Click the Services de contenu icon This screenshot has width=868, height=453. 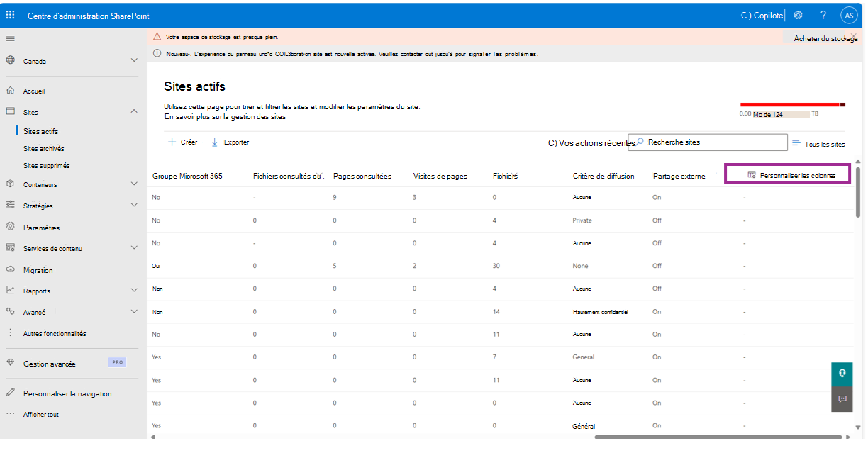click(x=11, y=248)
